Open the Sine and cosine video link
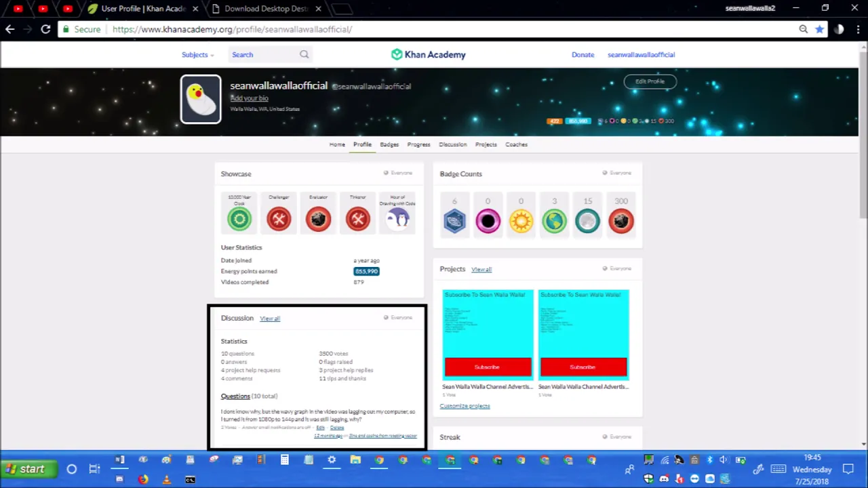The image size is (868, 488). click(382, 436)
